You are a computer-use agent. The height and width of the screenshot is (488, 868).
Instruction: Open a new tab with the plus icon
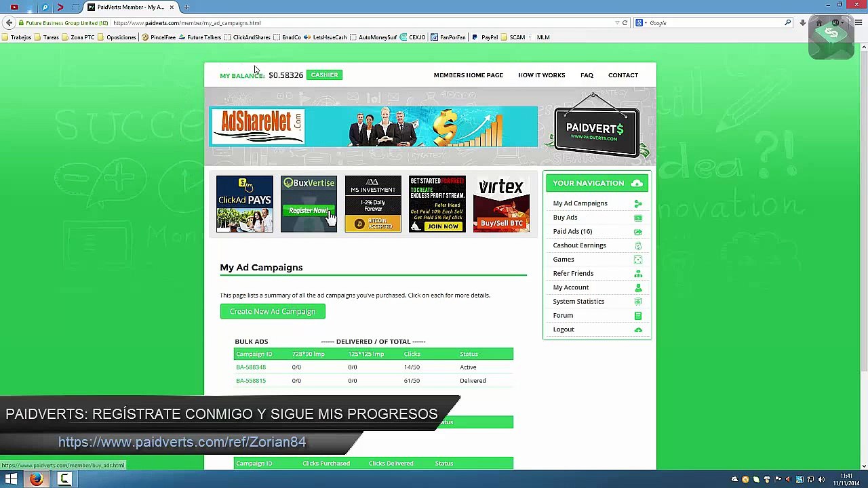(x=186, y=7)
